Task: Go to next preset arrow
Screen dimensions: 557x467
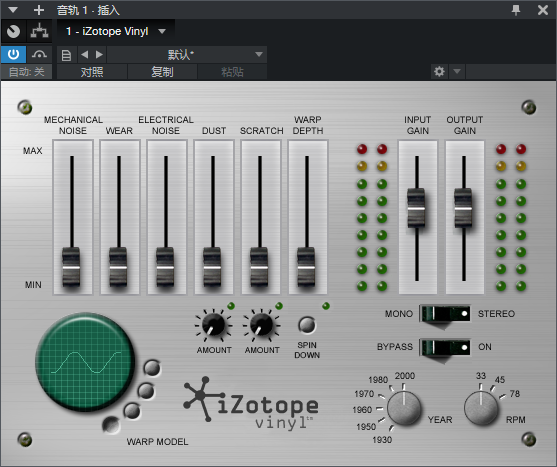Action: coord(99,55)
